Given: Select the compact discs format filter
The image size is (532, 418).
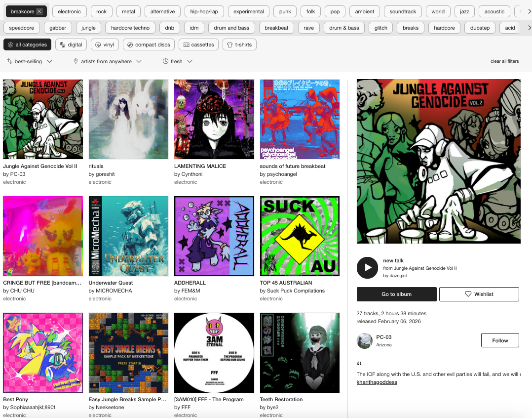Looking at the screenshot, I should 149,45.
